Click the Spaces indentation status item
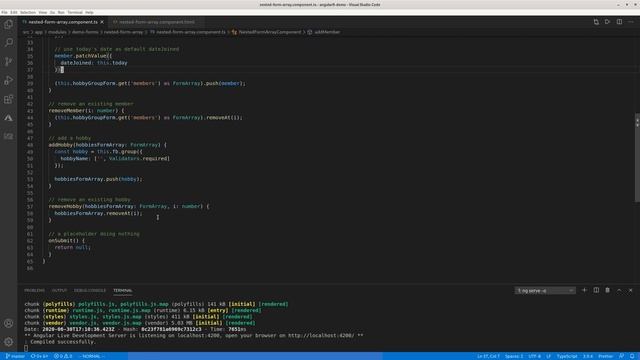 pos(514,356)
